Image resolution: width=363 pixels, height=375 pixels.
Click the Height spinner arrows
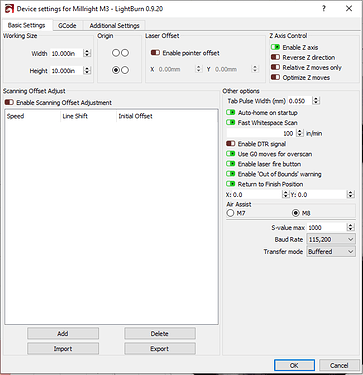pyautogui.click(x=87, y=70)
